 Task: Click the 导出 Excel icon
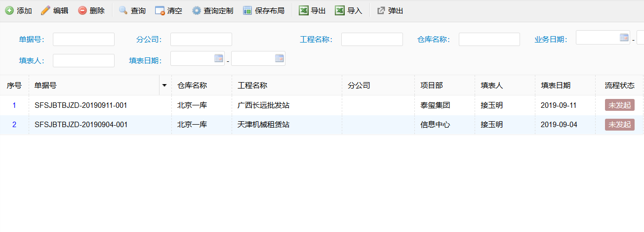(304, 10)
